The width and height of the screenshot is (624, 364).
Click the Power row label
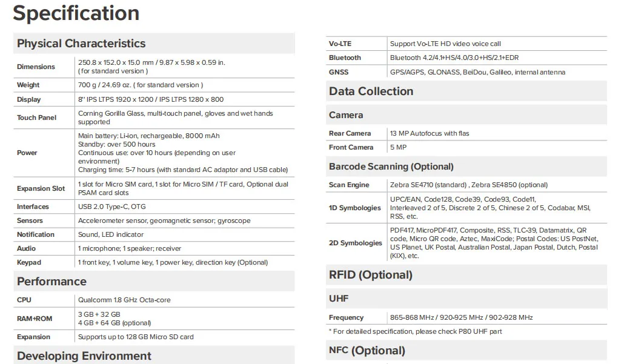coord(27,153)
